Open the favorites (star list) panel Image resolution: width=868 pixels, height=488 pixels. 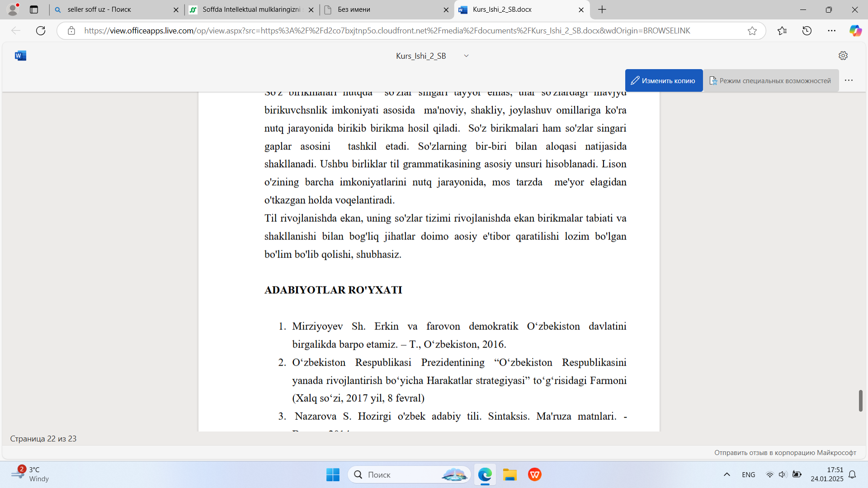(x=782, y=31)
